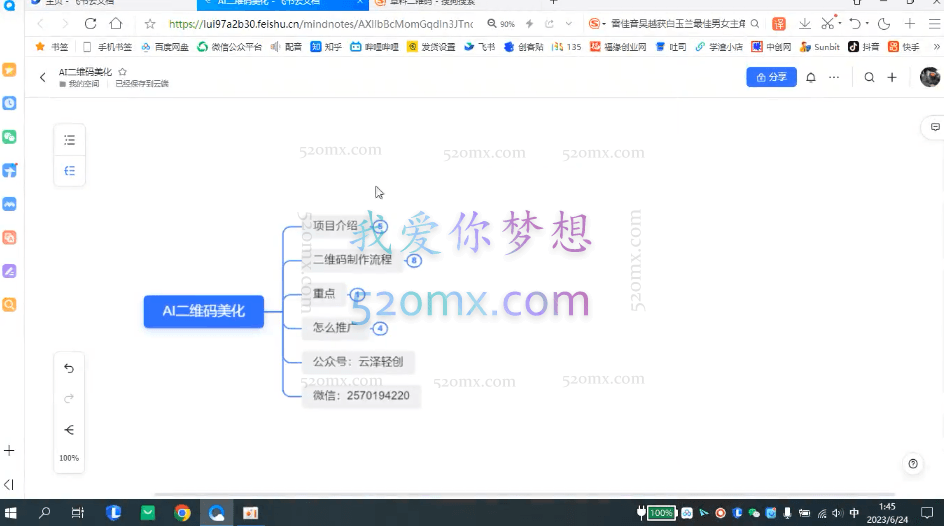Image resolution: width=944 pixels, height=526 pixels.
Task: Select the 二维码制作流程 node
Action: [x=352, y=259]
